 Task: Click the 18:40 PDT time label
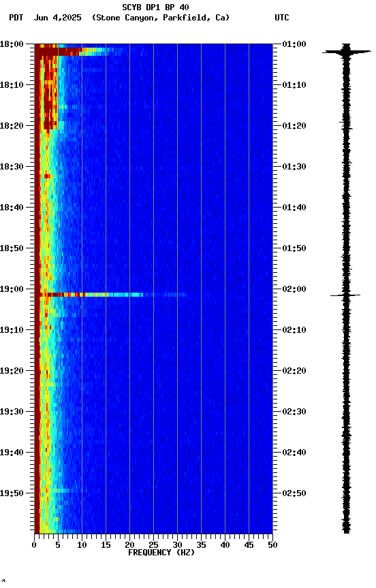pyautogui.click(x=12, y=208)
